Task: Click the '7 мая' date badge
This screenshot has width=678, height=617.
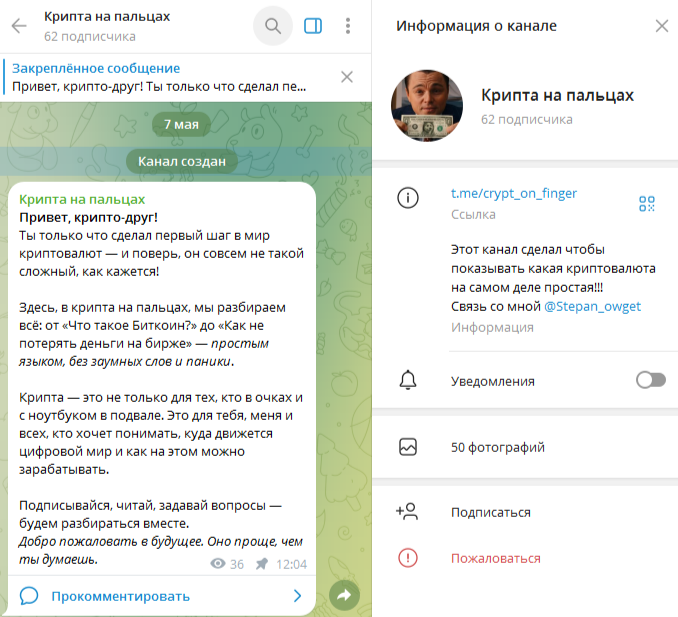Action: [181, 125]
